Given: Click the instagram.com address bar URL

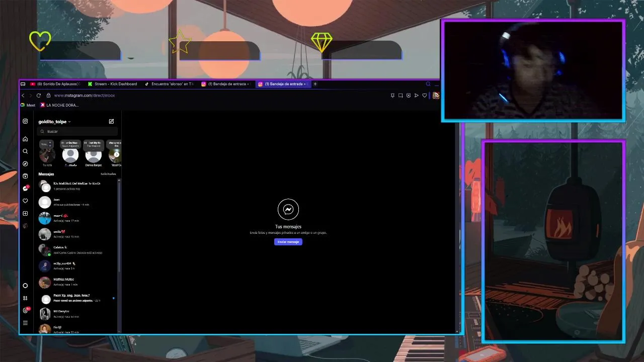Looking at the screenshot, I should point(84,96).
